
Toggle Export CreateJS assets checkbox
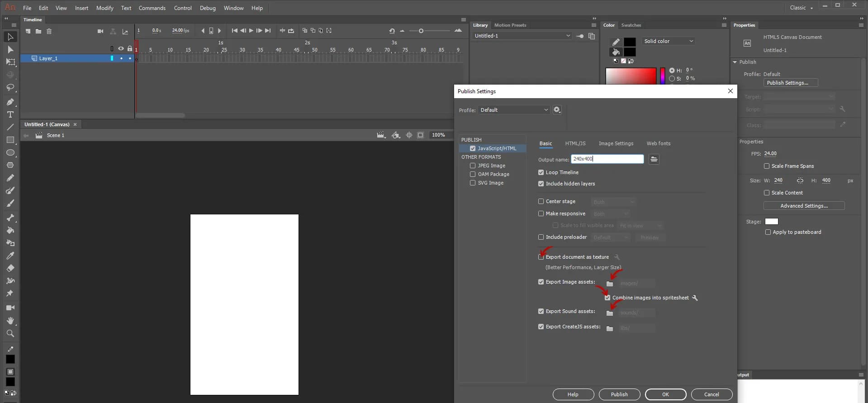541,327
